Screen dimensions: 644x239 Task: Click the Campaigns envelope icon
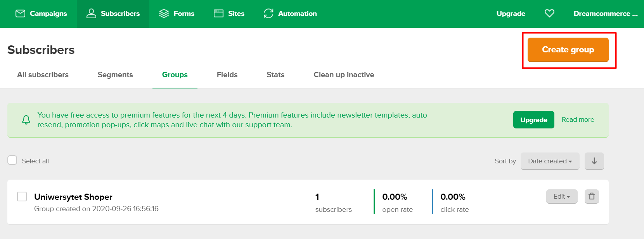click(20, 14)
